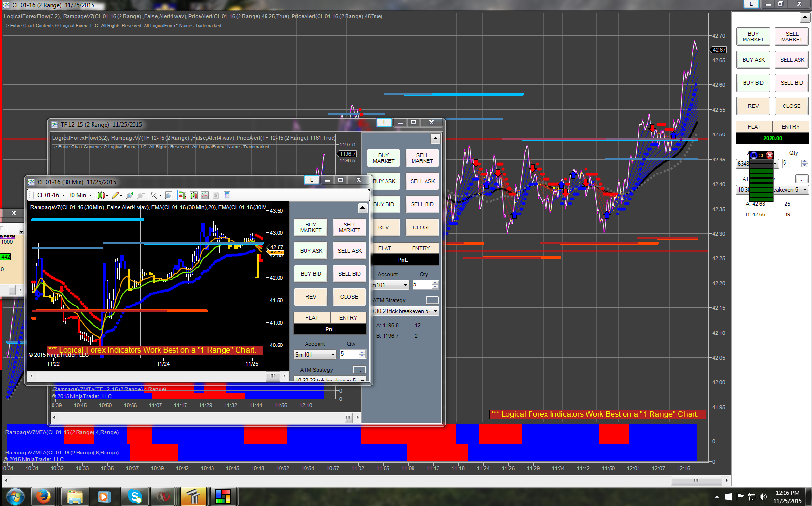Increase Qty in the main chart panel
This screenshot has height=506, width=812.
click(x=805, y=161)
